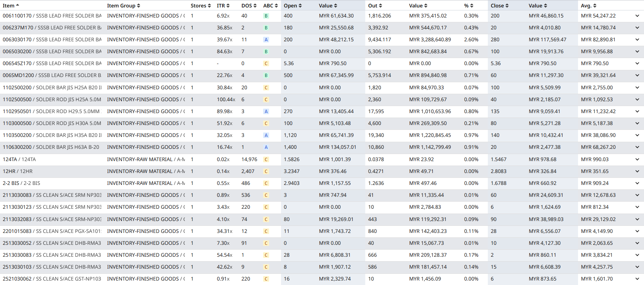Sort by ABC column header
Image resolution: width=644 pixels, height=285 pixels.
pos(271,6)
